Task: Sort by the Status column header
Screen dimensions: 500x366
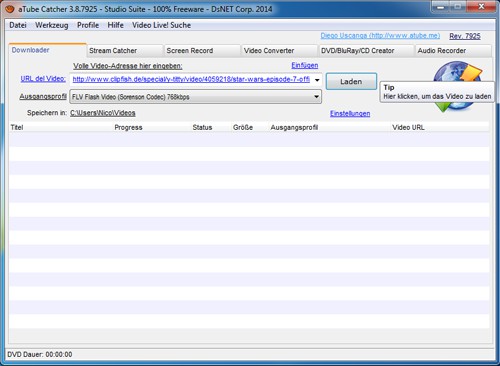Action: click(211, 127)
